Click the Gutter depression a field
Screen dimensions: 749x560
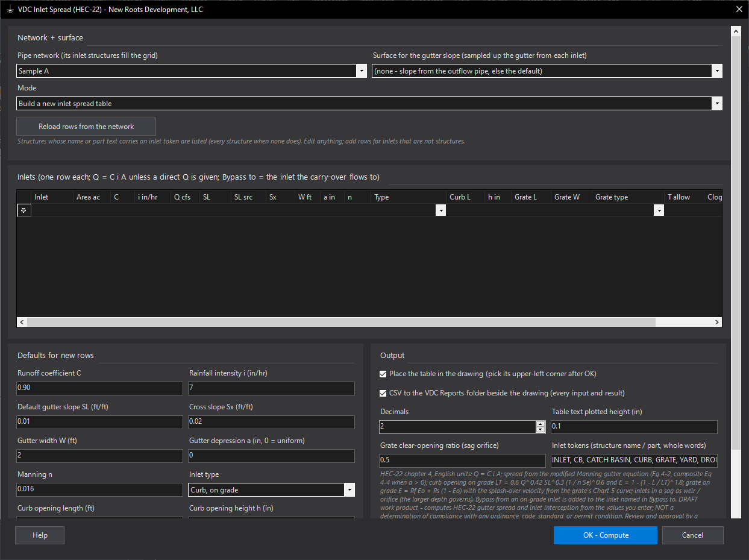271,456
